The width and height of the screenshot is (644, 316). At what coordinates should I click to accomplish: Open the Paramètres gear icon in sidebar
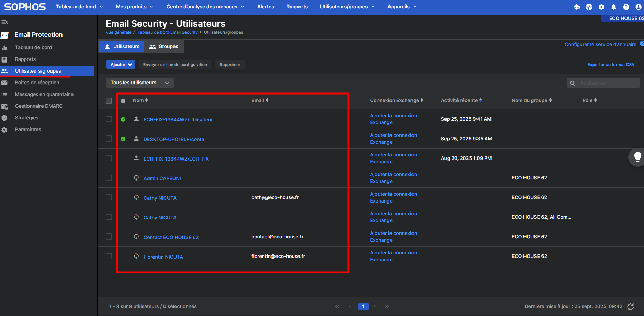click(x=4, y=130)
